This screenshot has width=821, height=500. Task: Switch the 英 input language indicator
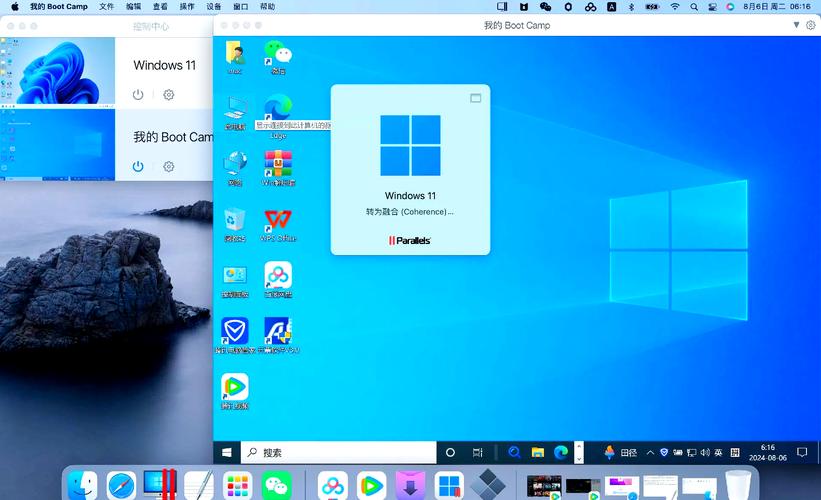coord(718,452)
